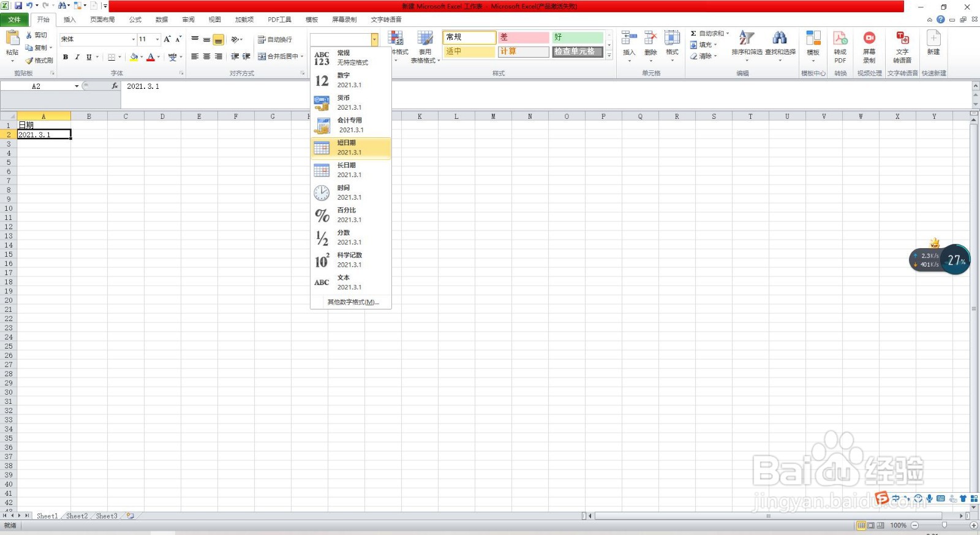Click the Sort and Filter icon

pos(746,38)
